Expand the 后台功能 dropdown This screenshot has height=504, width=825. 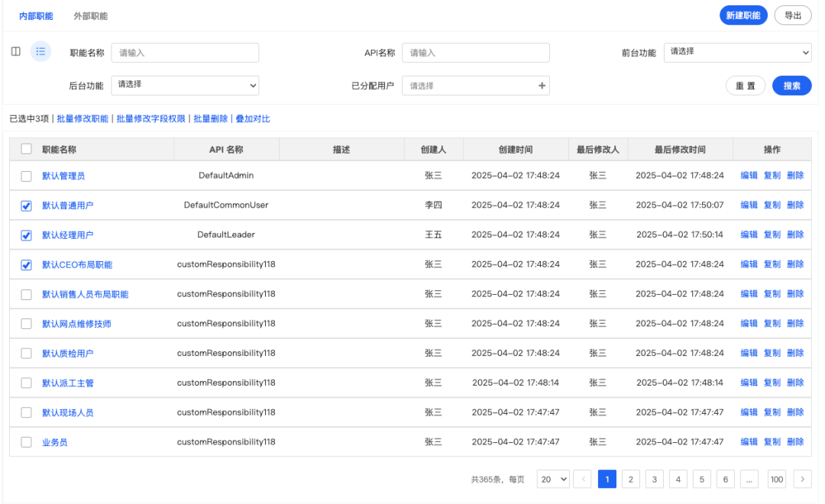tap(185, 86)
